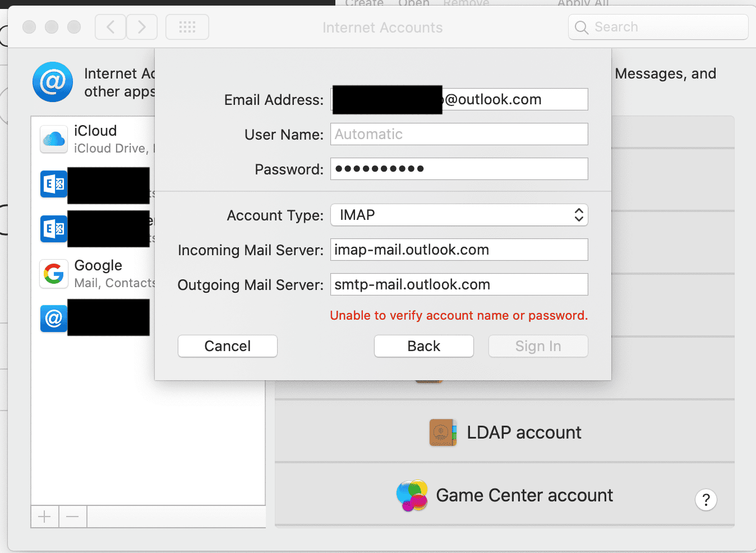Add a Game Center account

(x=504, y=495)
